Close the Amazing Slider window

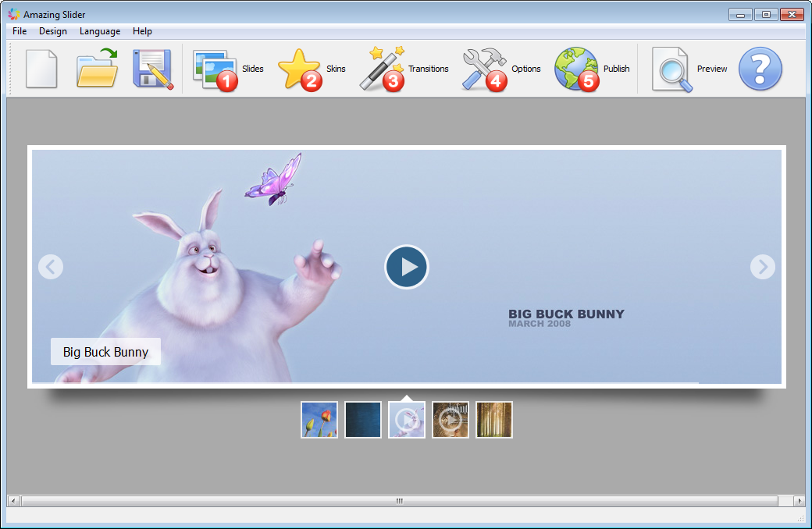coord(792,15)
